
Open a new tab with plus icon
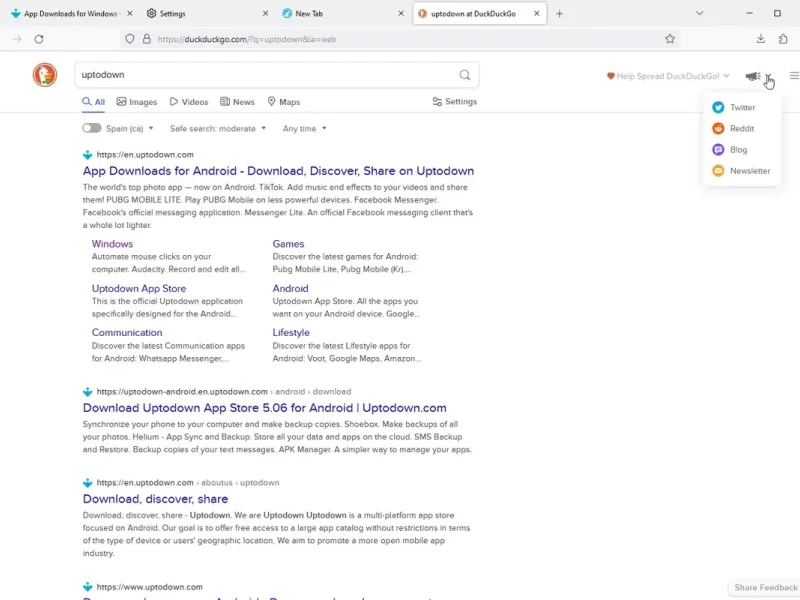pyautogui.click(x=559, y=14)
